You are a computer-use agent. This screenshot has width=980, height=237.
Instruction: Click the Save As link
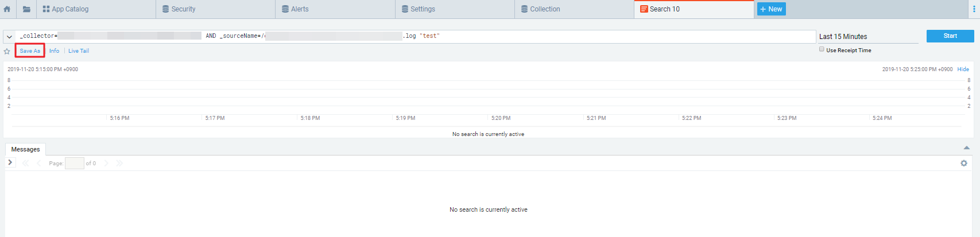click(30, 51)
